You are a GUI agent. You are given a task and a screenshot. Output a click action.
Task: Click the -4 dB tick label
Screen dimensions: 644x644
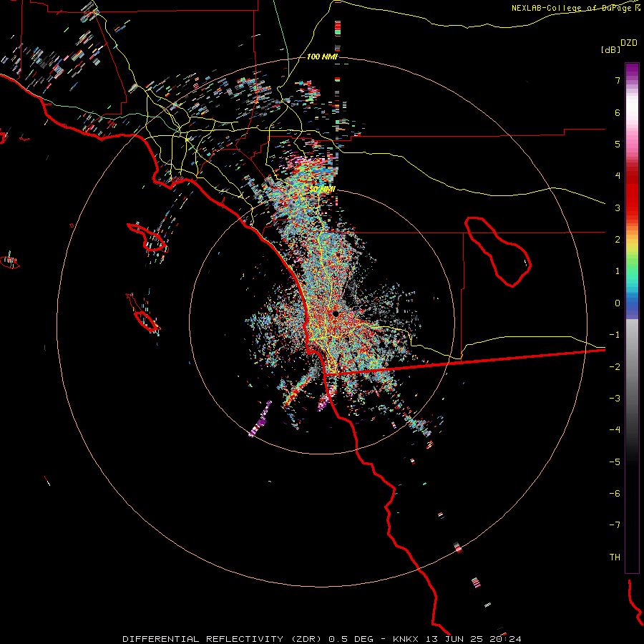pos(615,430)
